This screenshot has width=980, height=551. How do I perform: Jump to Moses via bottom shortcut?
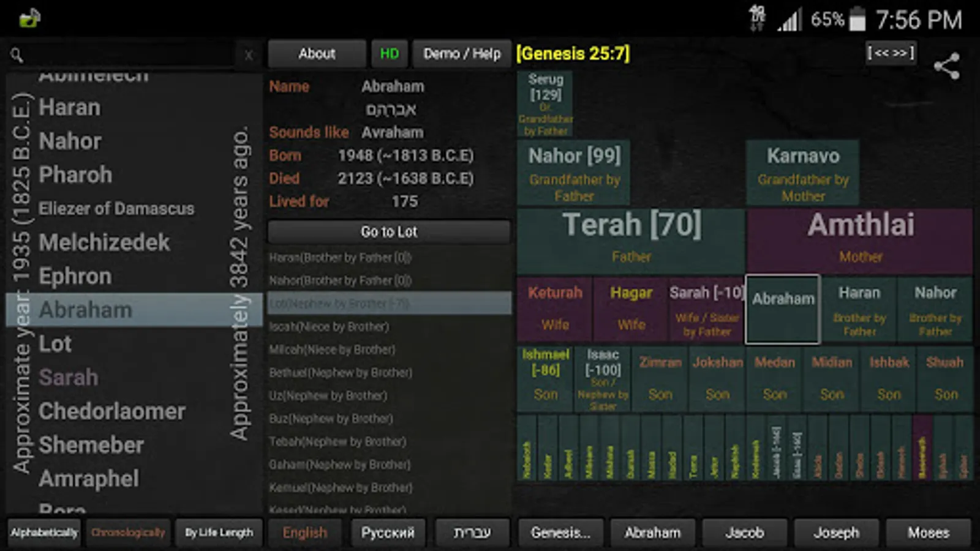[928, 533]
